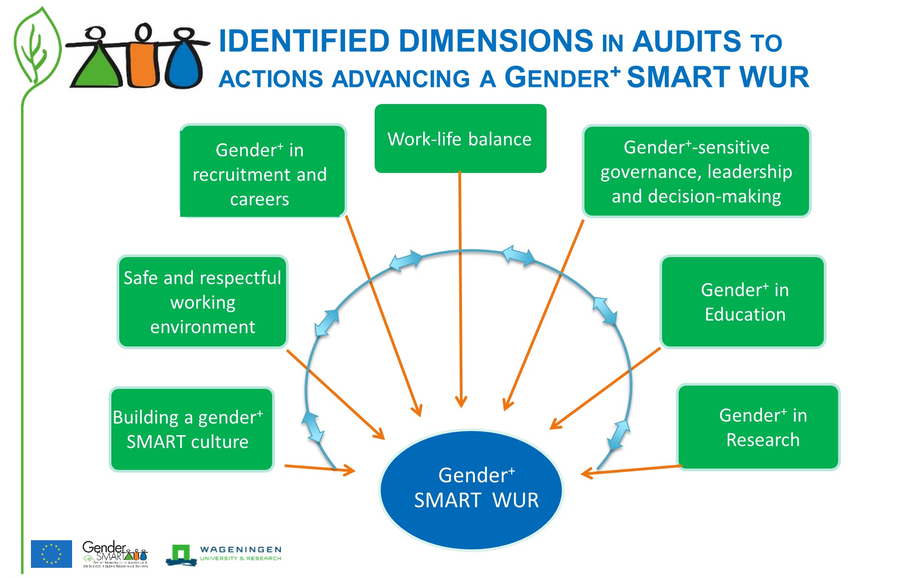Viewport: 924px width, 578px height.
Task: Click blue double arrow beside SMART culture box
Action: click(313, 427)
